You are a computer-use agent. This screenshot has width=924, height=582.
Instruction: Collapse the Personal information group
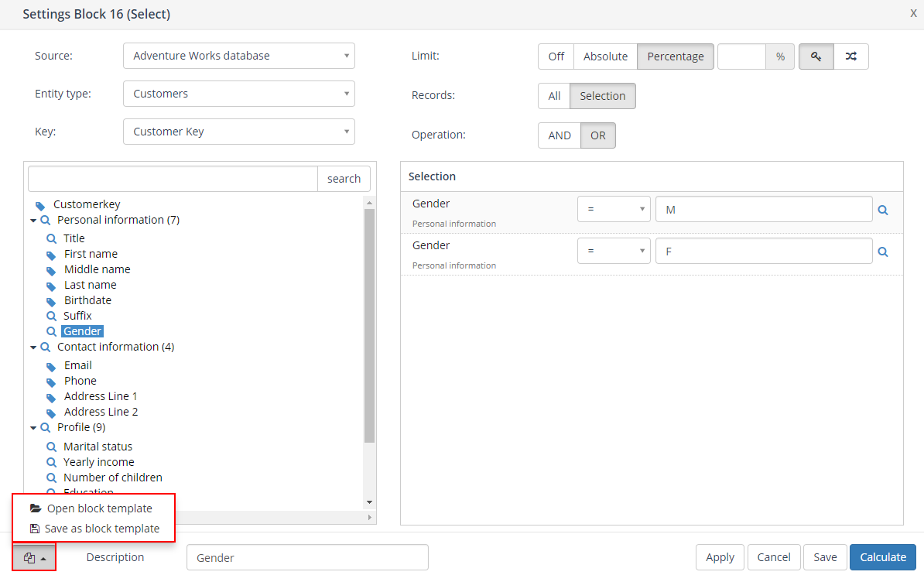click(33, 221)
